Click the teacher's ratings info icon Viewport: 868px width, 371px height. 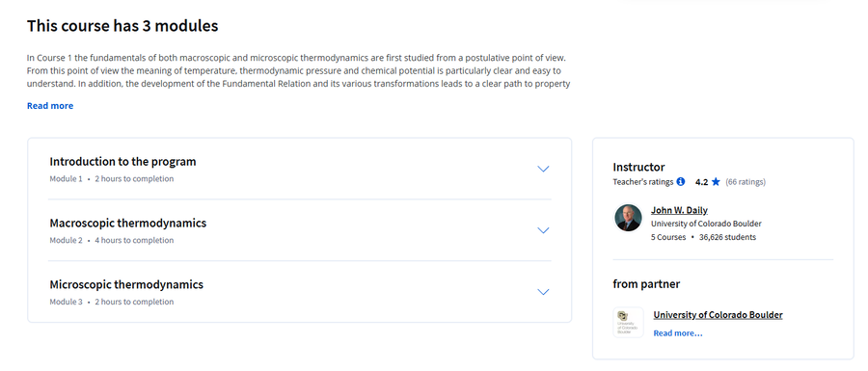(681, 181)
